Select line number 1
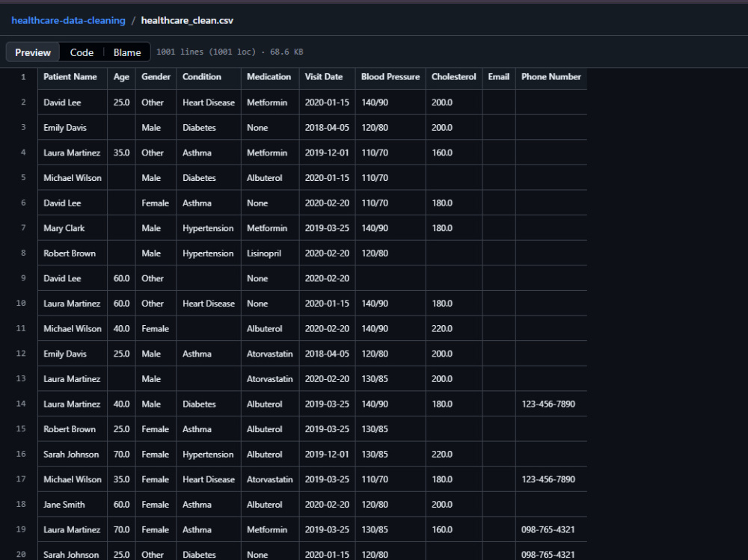 pyautogui.click(x=23, y=77)
